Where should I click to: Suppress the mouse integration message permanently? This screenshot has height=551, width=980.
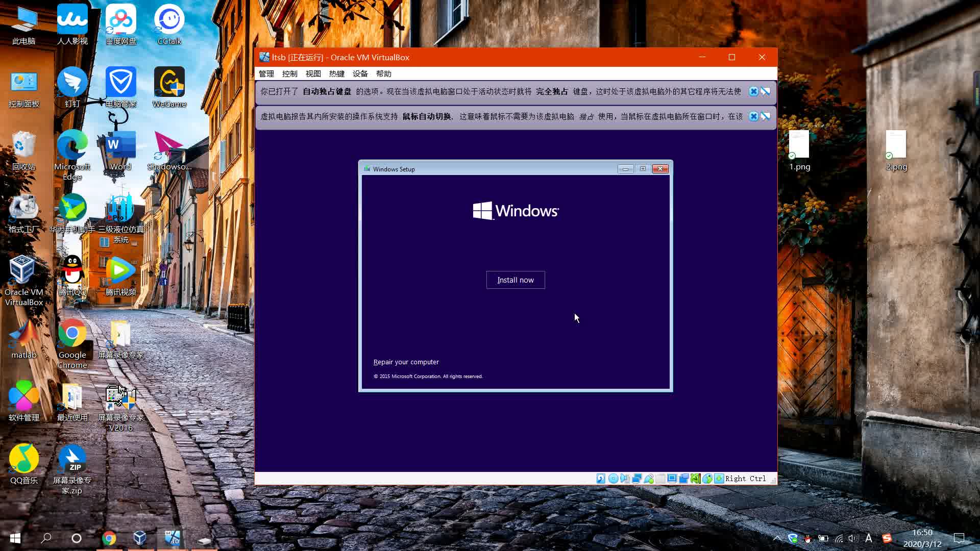766,116
